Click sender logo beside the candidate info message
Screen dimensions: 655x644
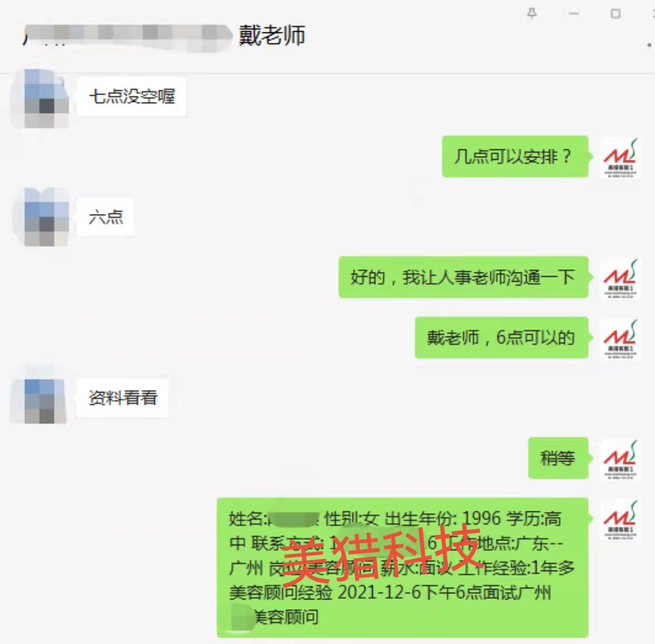620,519
